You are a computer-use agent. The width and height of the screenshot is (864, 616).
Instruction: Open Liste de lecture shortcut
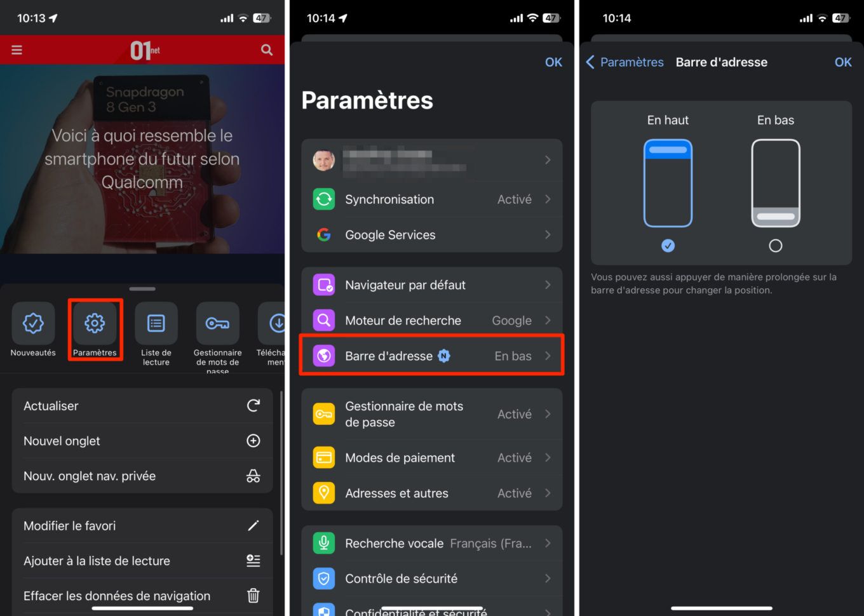[x=156, y=323]
